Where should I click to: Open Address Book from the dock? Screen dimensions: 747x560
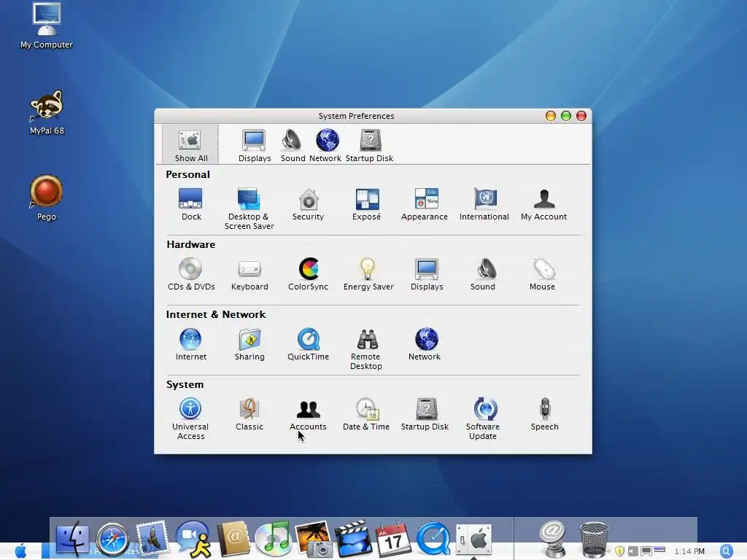coord(233,539)
